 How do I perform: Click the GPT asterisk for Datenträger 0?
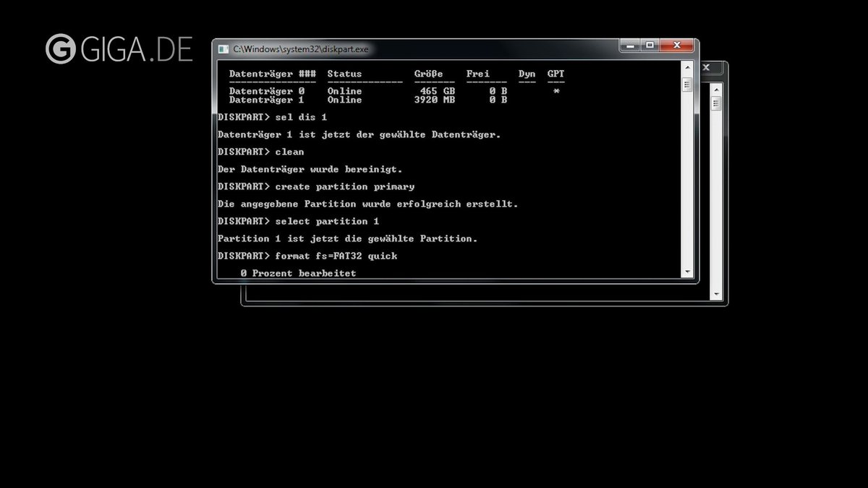[x=556, y=92]
